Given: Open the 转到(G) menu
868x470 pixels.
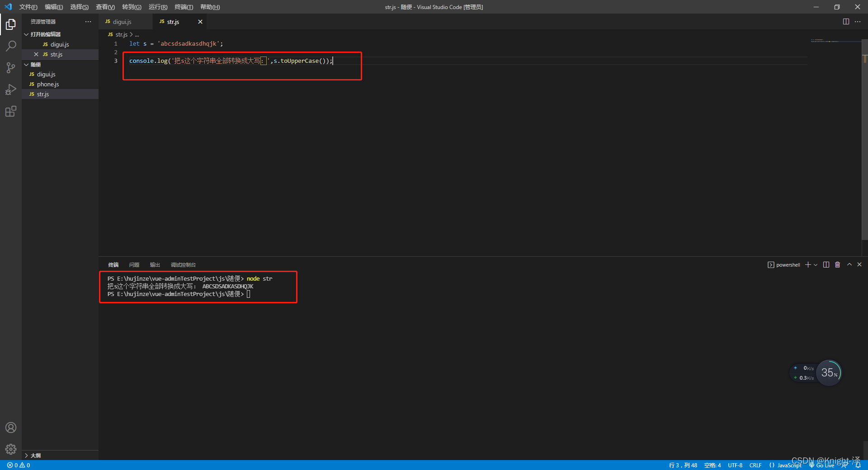Looking at the screenshot, I should click(x=132, y=7).
